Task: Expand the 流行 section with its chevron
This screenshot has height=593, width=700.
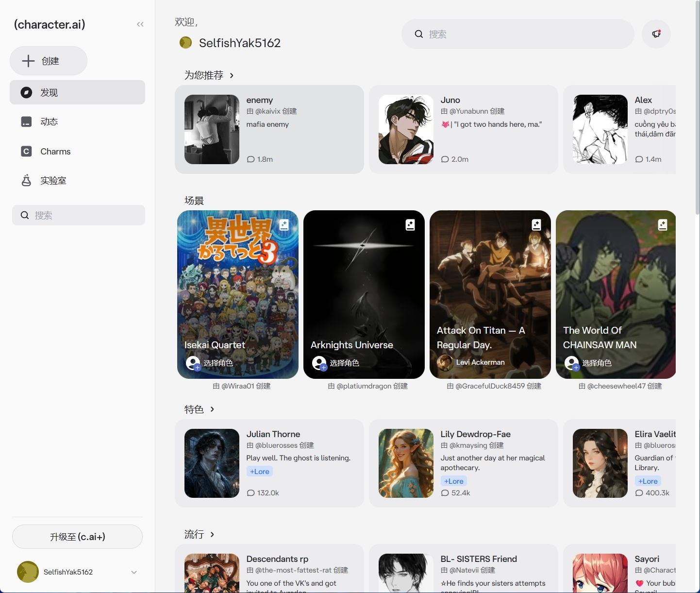Action: coord(212,534)
